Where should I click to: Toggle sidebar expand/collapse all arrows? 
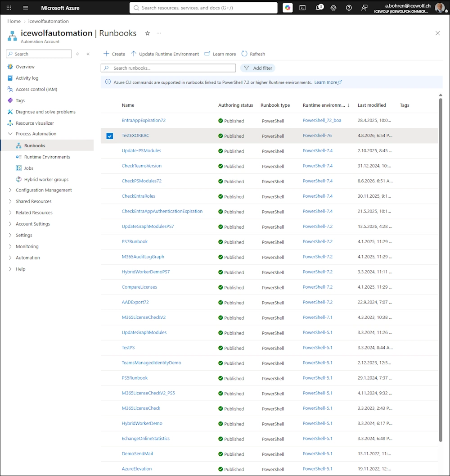point(78,54)
